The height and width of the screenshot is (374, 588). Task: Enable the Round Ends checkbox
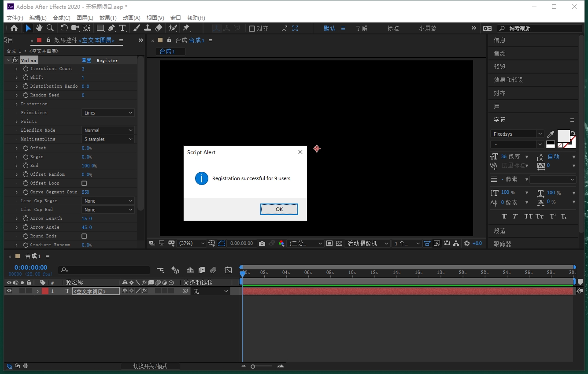(84, 236)
